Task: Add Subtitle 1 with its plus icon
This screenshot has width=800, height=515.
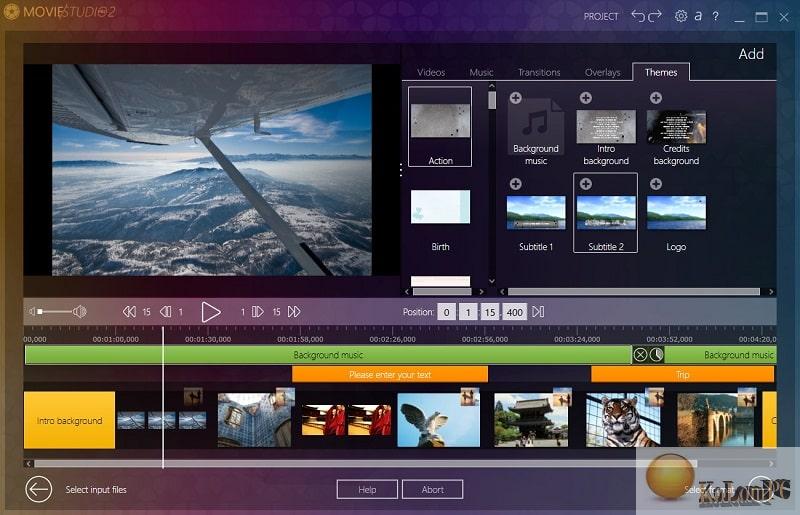Action: (x=515, y=184)
